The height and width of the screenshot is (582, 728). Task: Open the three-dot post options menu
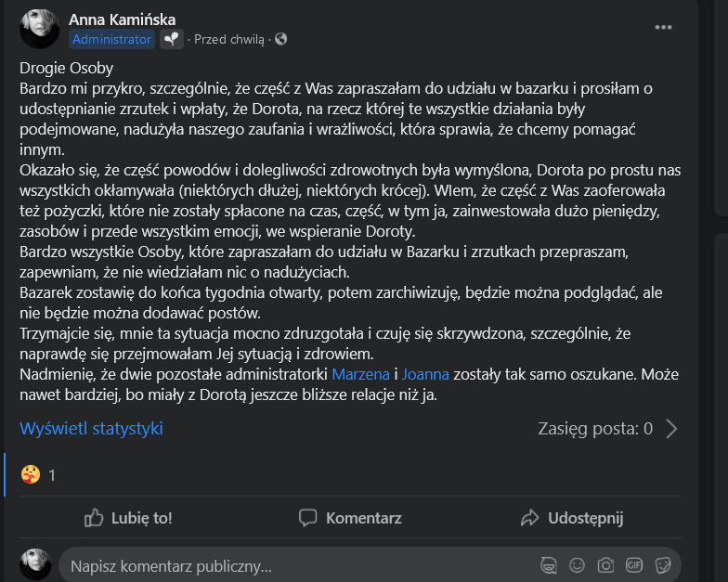pos(663,28)
